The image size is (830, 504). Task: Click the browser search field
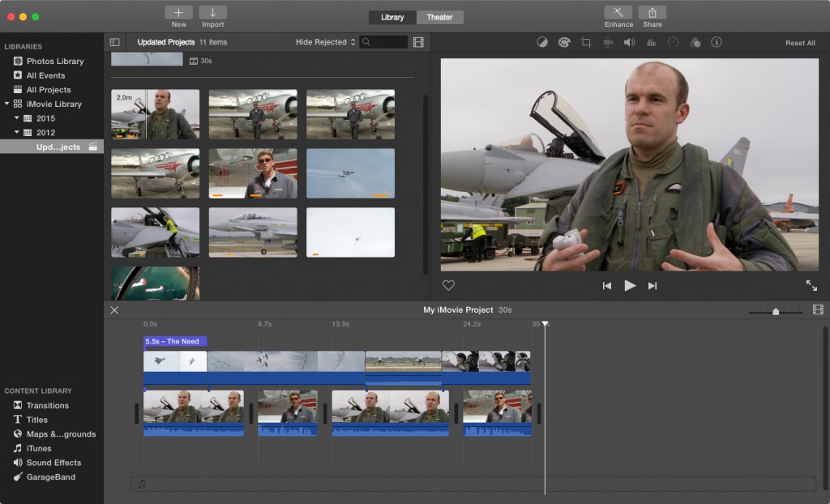tap(383, 42)
